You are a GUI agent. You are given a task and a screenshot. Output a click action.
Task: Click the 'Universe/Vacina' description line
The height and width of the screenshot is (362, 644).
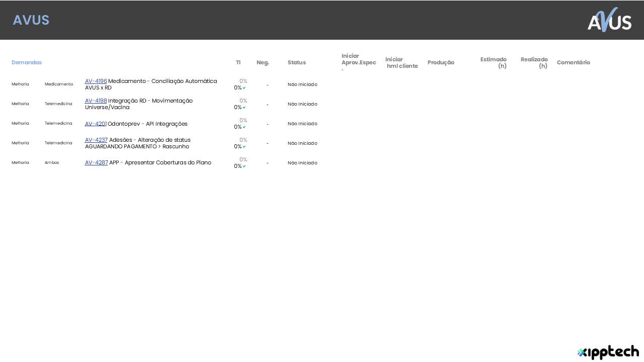pyautogui.click(x=107, y=107)
